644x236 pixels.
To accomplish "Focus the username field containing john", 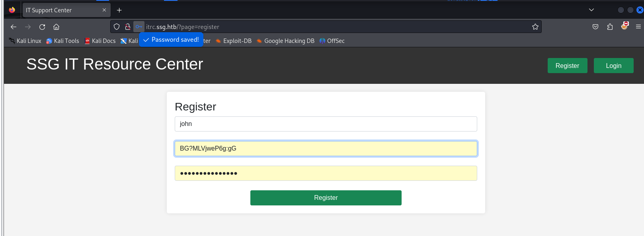I will [x=326, y=124].
